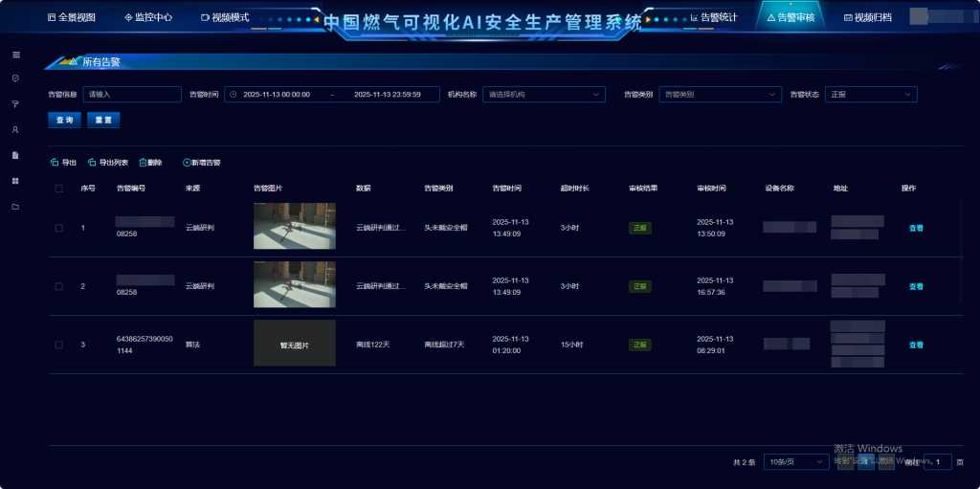Select the checkbox for row 3
This screenshot has height=489, width=980.
[58, 345]
